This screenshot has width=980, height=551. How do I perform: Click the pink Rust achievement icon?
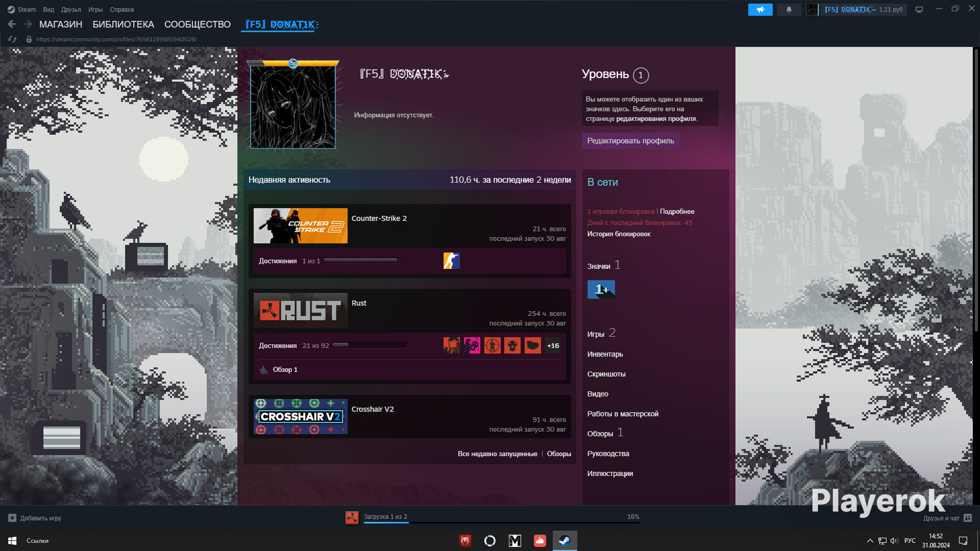coord(472,345)
